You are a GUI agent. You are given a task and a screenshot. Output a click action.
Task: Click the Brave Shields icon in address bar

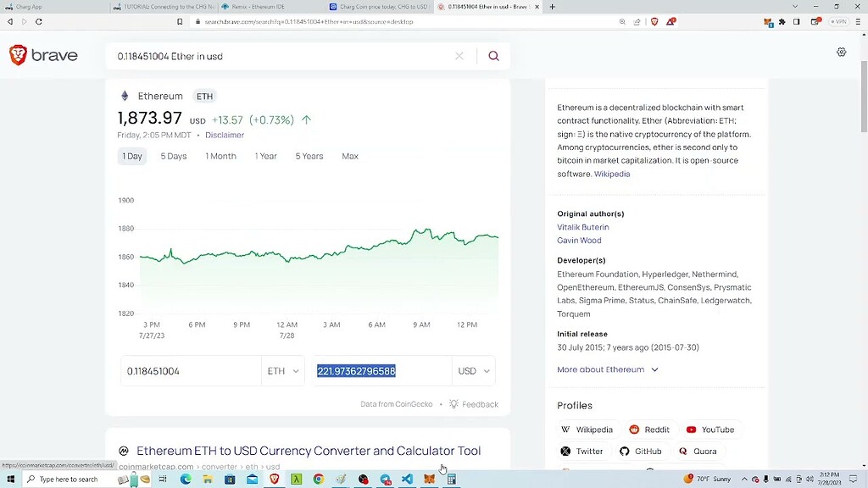pos(654,21)
